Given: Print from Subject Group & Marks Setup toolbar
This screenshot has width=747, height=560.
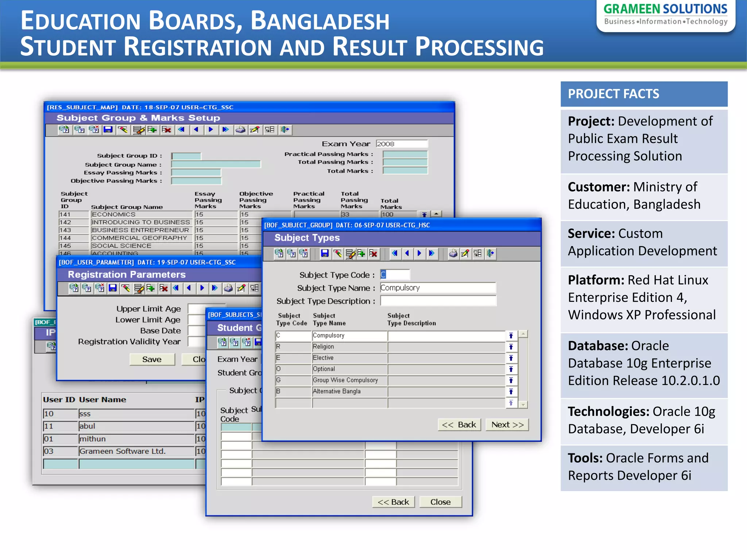Looking at the screenshot, I should click(x=240, y=130).
